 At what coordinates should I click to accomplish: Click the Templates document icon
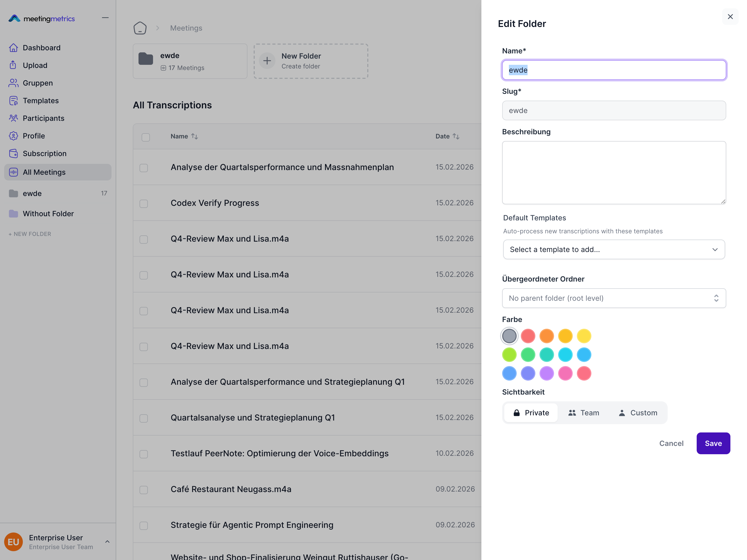coord(13,101)
